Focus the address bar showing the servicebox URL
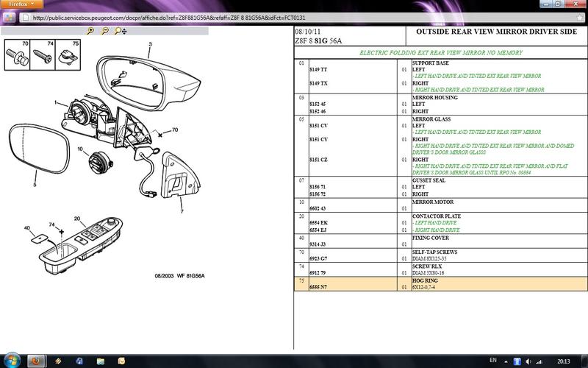 tap(300, 18)
